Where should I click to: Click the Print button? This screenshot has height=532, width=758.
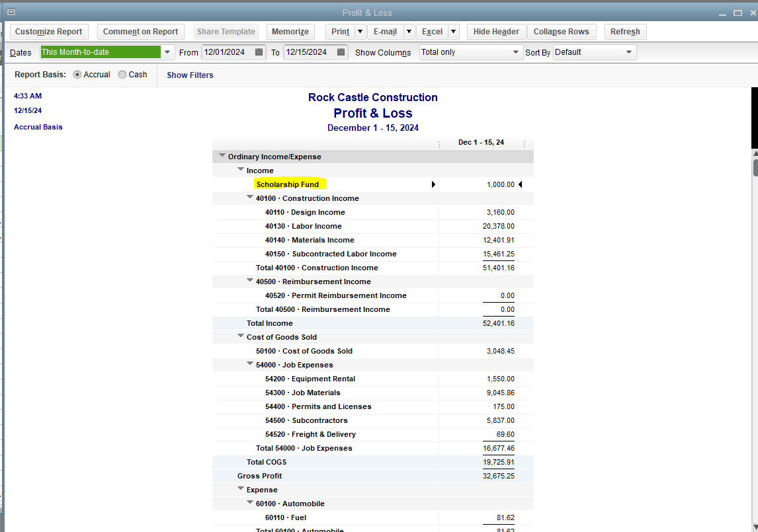341,32
